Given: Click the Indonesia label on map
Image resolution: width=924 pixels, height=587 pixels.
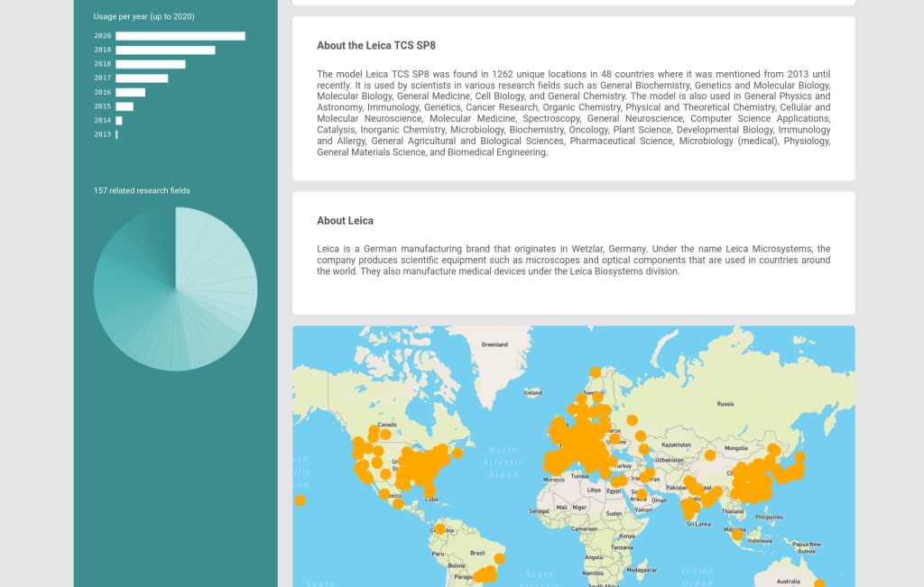Looking at the screenshot, I should tap(760, 540).
